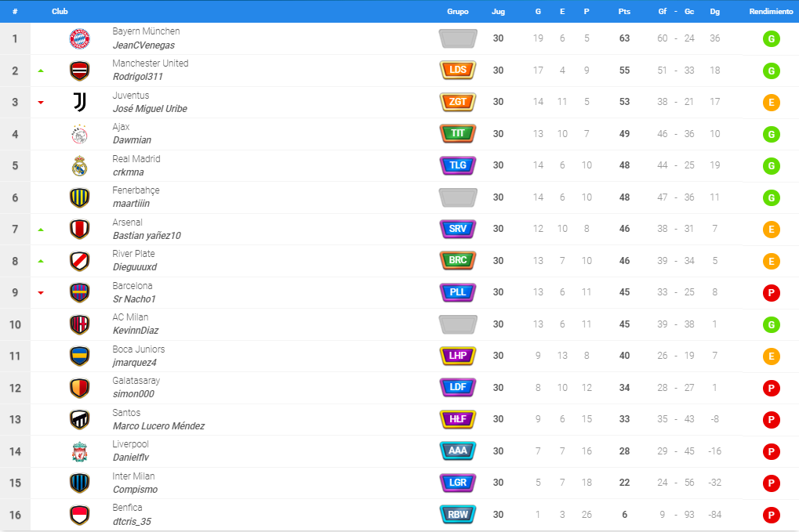This screenshot has height=532, width=799.
Task: Open the RBW group badge
Action: 458,515
